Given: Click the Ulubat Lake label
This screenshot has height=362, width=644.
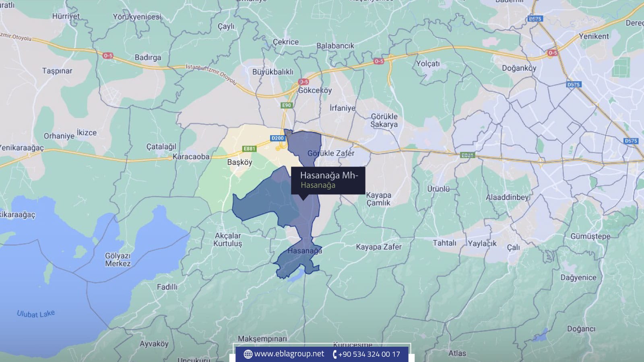Looking at the screenshot, I should pyautogui.click(x=36, y=314).
